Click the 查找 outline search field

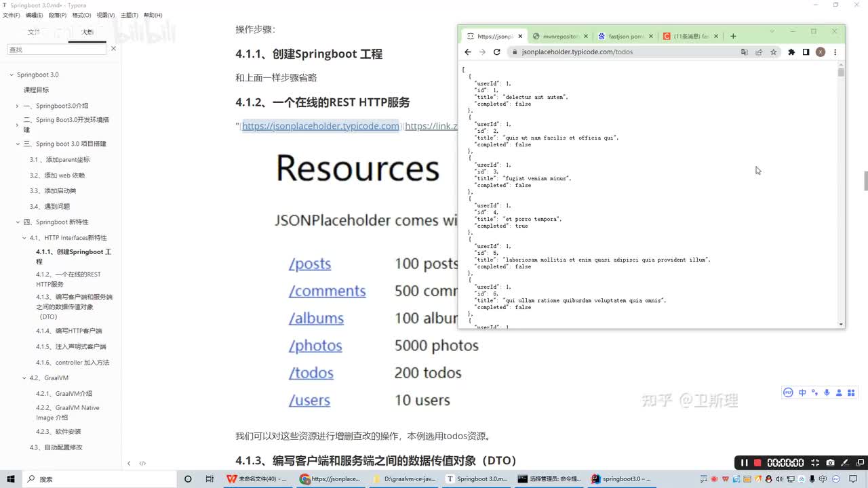(x=56, y=49)
